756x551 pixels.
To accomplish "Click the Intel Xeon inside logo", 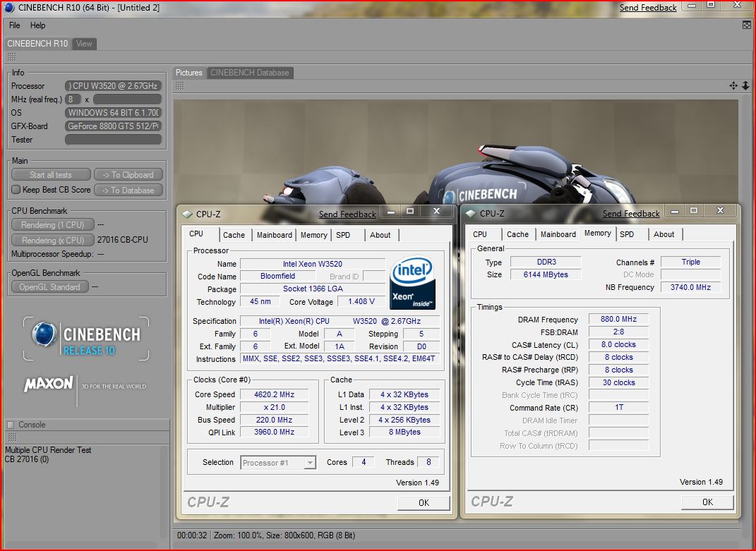I will click(x=413, y=283).
